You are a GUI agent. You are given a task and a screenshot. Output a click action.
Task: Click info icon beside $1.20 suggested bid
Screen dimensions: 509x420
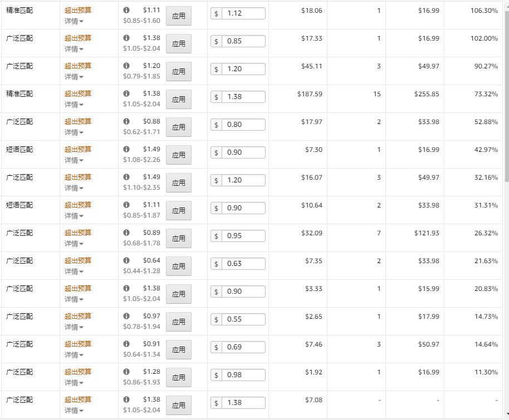[x=126, y=66]
